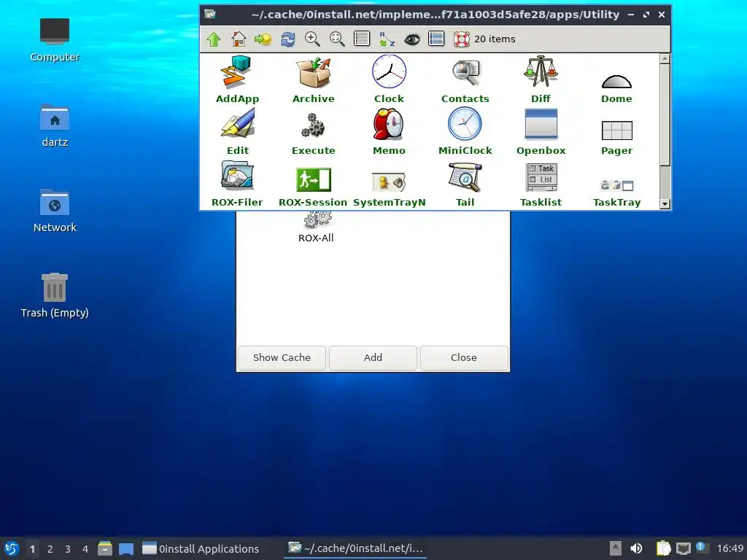Select the ROX-Filer application

click(237, 184)
